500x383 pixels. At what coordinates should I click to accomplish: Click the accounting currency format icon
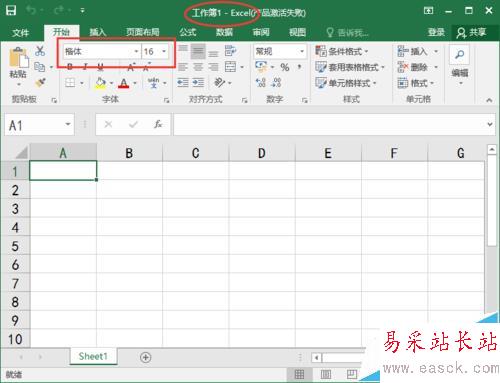click(262, 67)
